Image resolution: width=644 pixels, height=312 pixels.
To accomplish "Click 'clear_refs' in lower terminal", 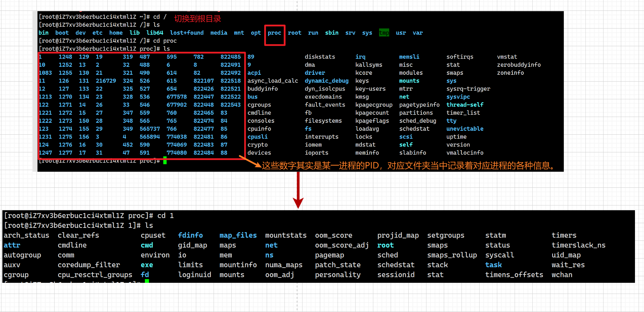I will click(x=78, y=235).
